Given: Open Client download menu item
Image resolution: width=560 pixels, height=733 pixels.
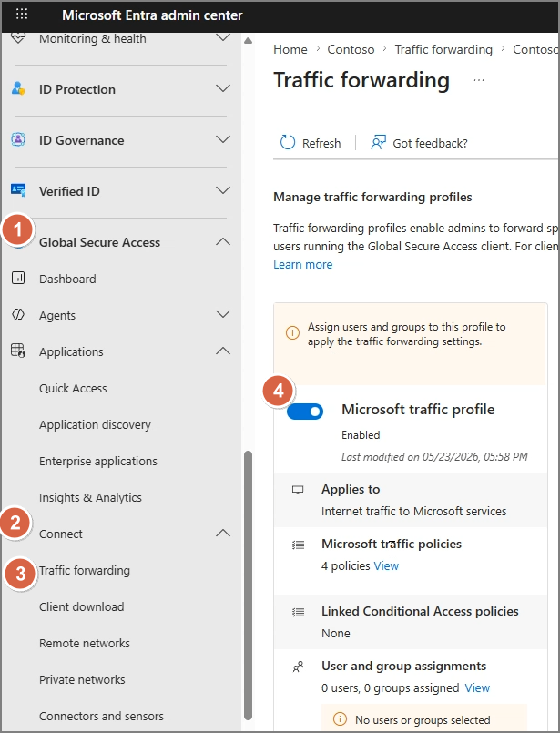Looking at the screenshot, I should pyautogui.click(x=81, y=606).
